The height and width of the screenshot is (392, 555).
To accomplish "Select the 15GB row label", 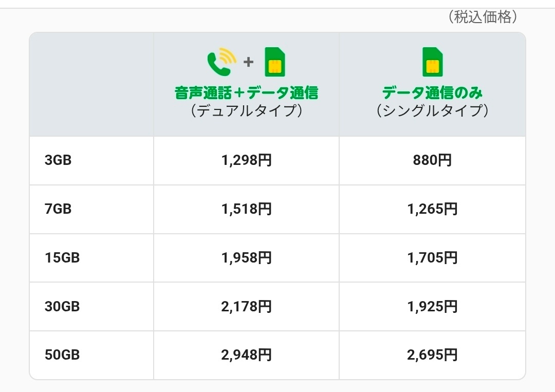I will (x=62, y=257).
